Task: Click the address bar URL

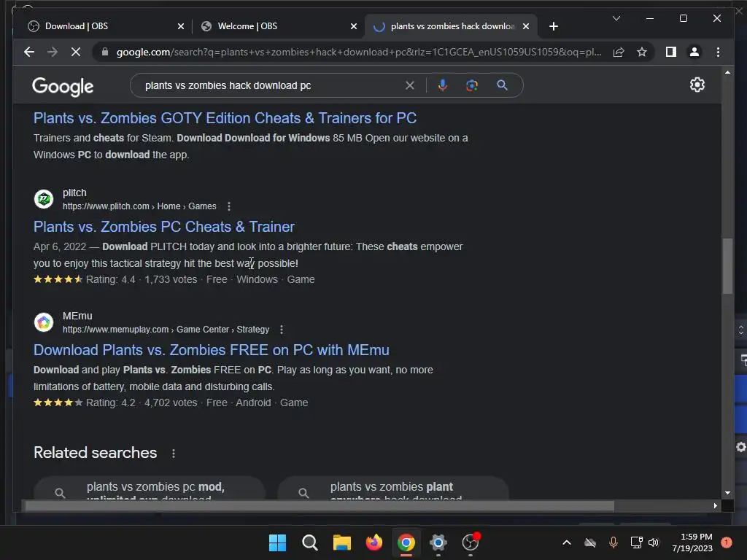Action: [358, 52]
